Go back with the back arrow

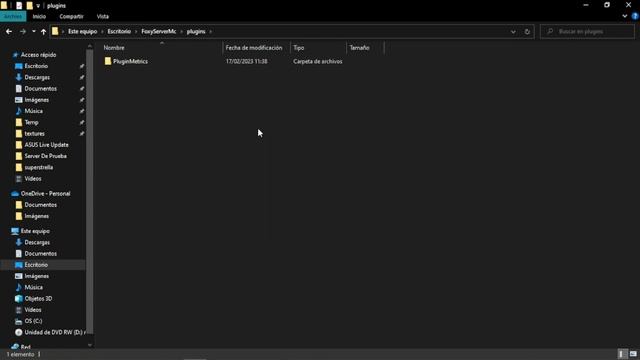(x=9, y=31)
